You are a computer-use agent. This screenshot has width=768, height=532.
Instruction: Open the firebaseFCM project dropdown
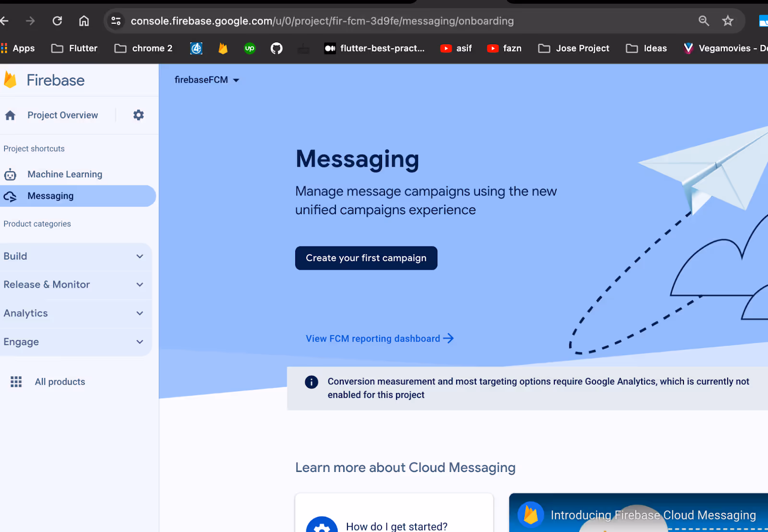click(207, 80)
